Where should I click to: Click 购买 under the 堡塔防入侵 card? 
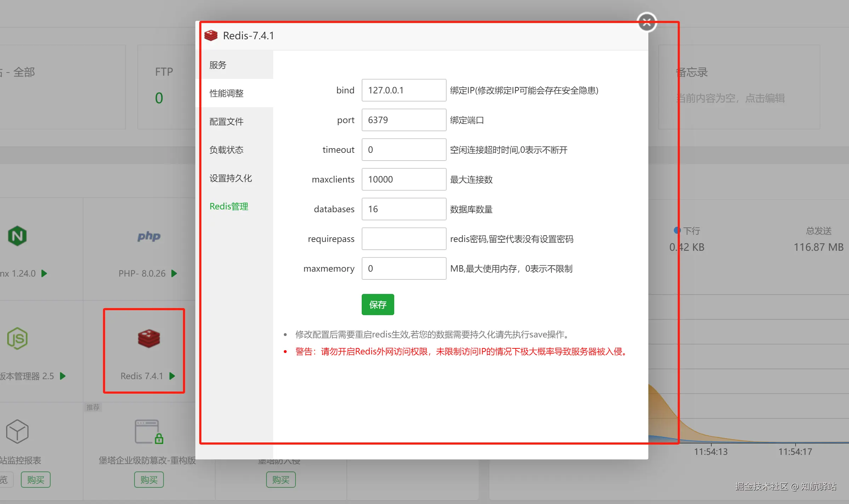click(x=281, y=480)
